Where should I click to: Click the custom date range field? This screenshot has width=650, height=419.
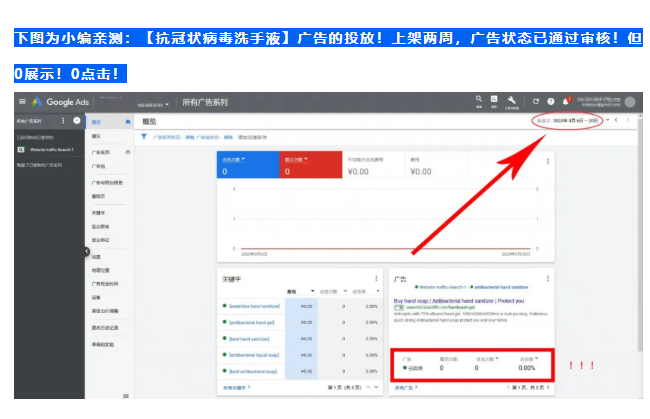click(x=567, y=120)
